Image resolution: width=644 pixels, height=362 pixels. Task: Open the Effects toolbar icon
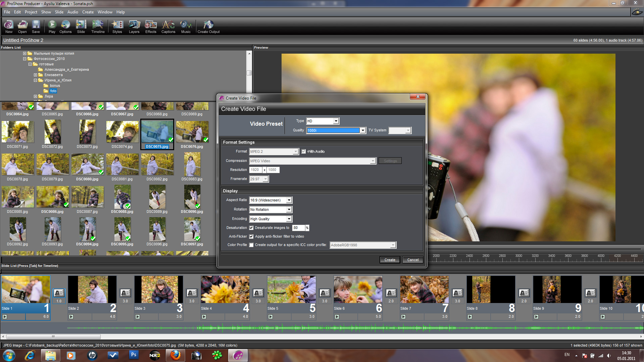tap(151, 26)
